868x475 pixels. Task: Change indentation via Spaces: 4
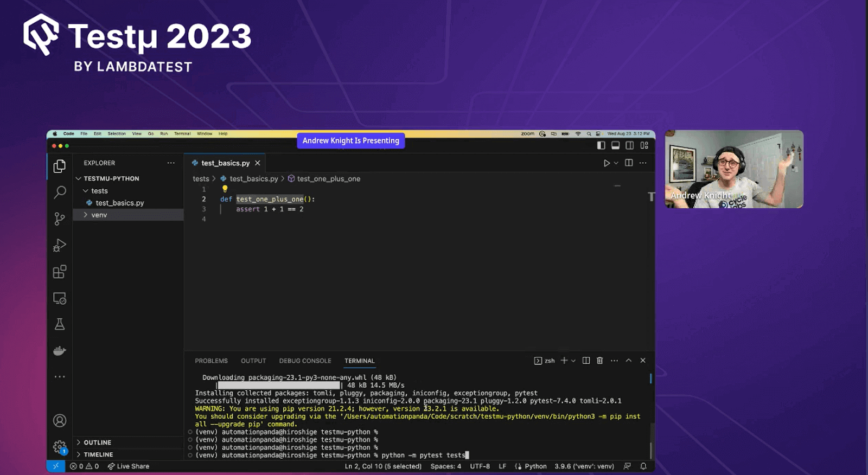pos(445,466)
